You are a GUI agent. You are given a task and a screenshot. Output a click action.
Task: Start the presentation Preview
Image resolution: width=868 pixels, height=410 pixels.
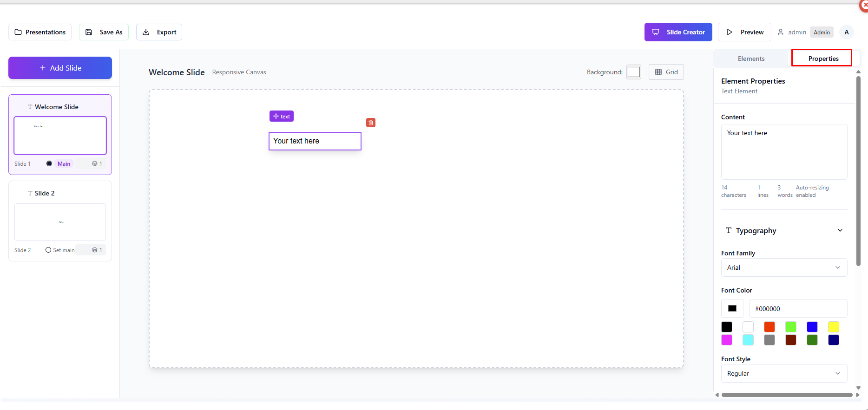point(744,32)
